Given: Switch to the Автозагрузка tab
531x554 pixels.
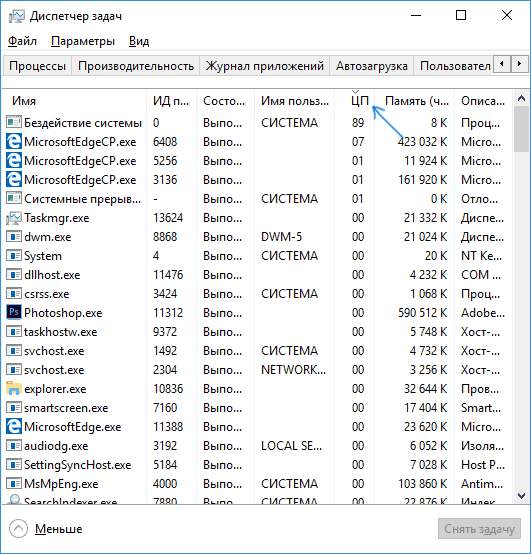Looking at the screenshot, I should (x=372, y=66).
